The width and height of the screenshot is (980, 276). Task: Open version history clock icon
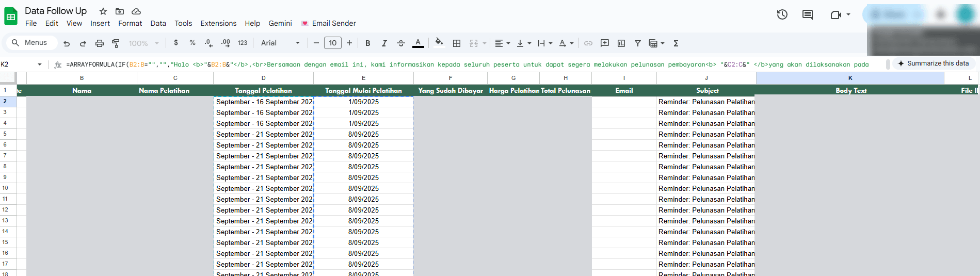coord(782,14)
